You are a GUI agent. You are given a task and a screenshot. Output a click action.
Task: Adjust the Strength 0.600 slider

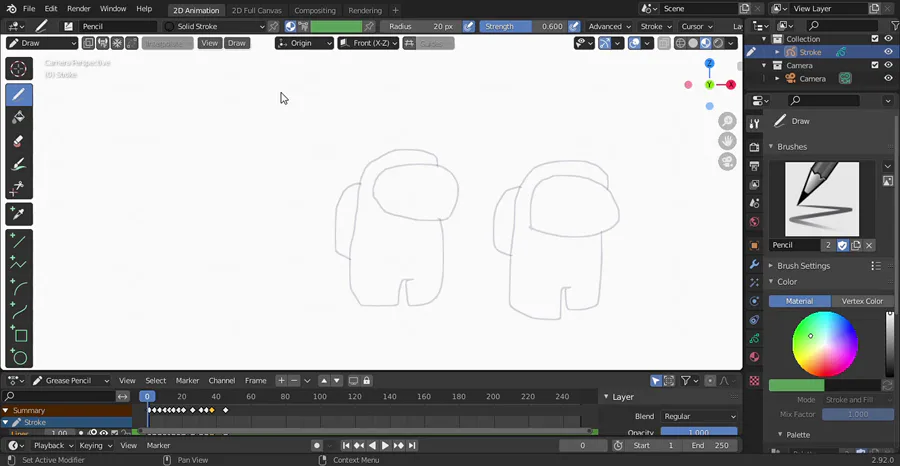coord(523,26)
